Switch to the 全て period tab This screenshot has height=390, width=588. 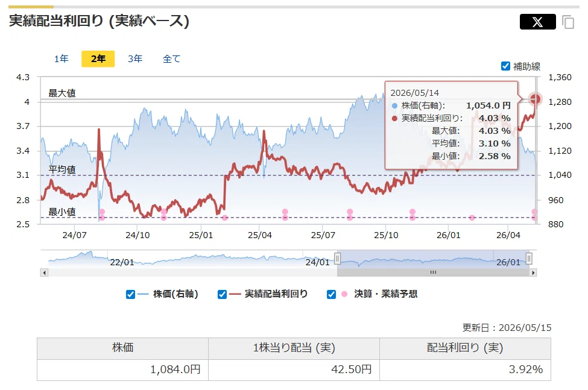171,59
